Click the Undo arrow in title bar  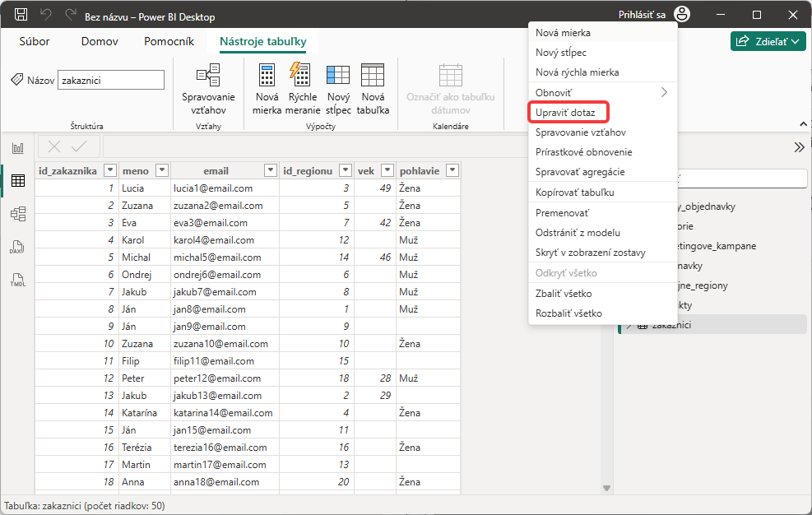pos(46,15)
